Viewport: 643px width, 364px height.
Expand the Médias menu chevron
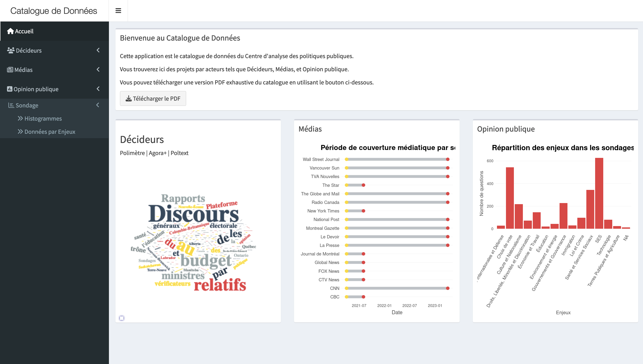(98, 70)
